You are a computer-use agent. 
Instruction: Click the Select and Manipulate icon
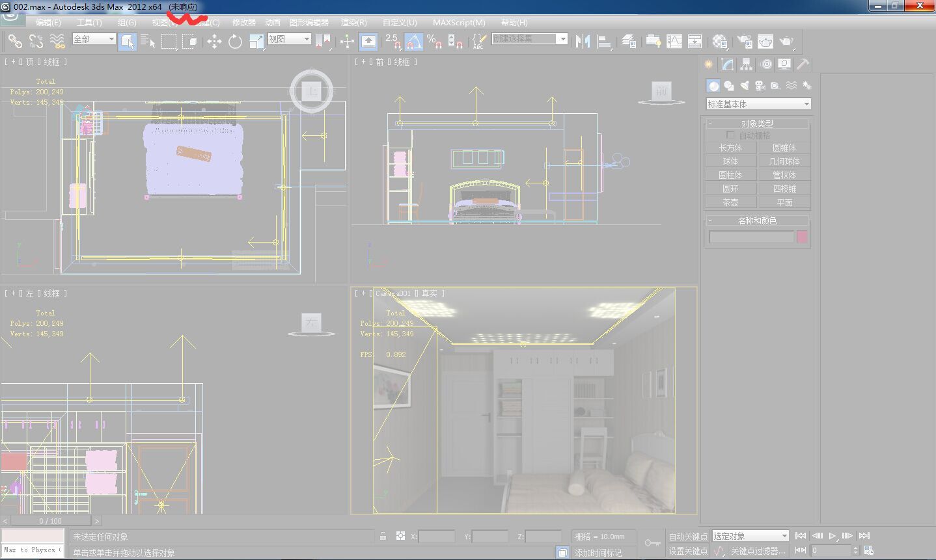pyautogui.click(x=347, y=42)
